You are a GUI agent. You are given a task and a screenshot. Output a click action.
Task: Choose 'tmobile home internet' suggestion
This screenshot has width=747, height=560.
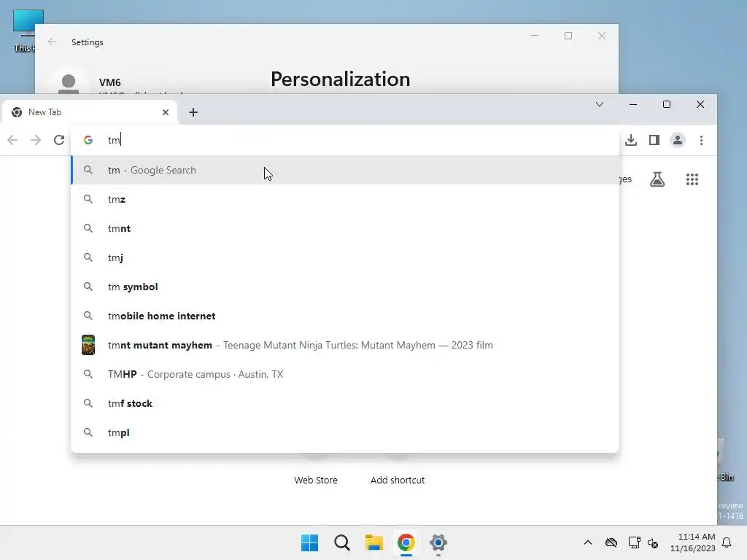(345, 316)
